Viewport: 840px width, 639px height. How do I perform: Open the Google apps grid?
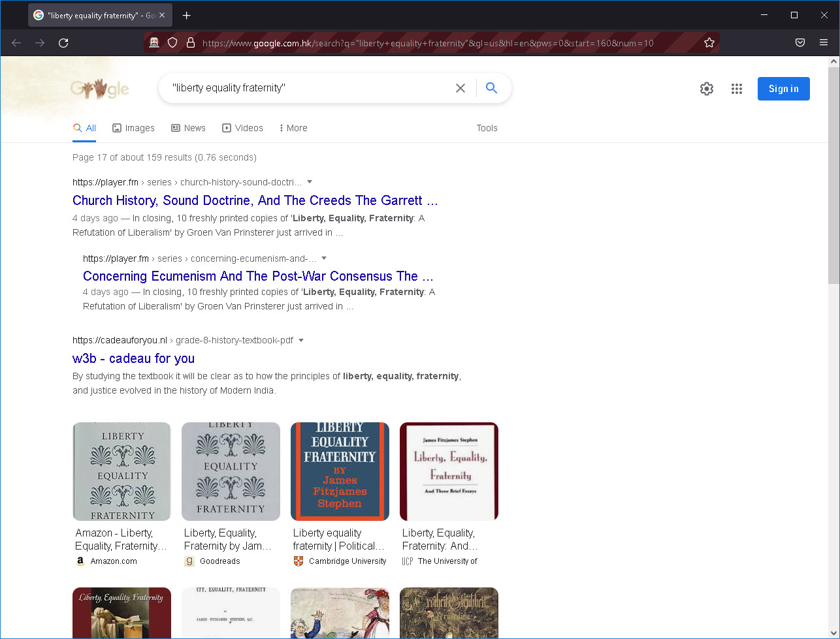[x=737, y=89]
